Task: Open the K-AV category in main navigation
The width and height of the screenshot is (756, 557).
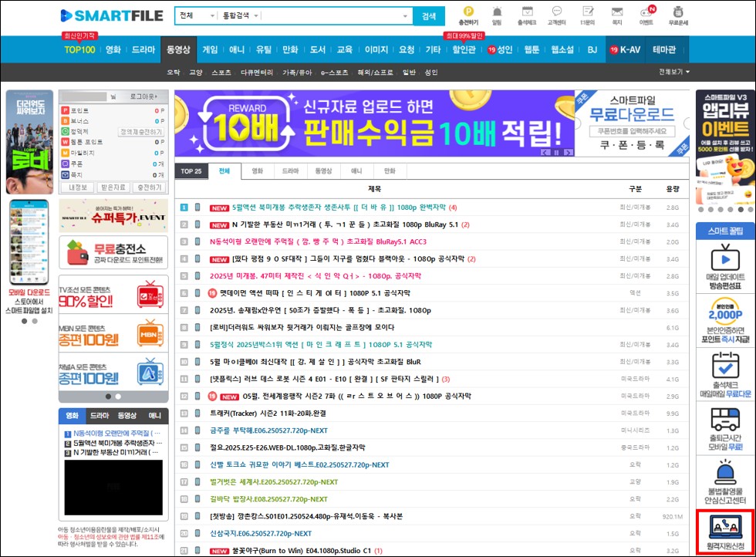Action: [x=626, y=49]
